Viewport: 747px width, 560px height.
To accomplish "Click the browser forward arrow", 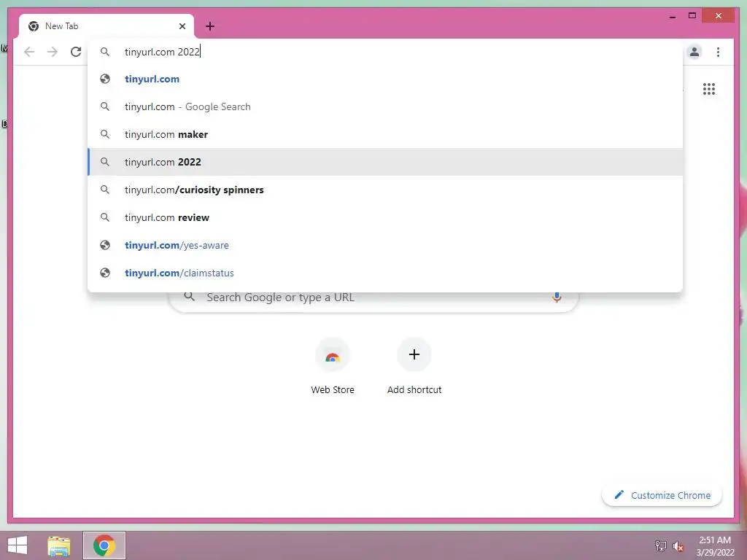I will click(x=53, y=52).
